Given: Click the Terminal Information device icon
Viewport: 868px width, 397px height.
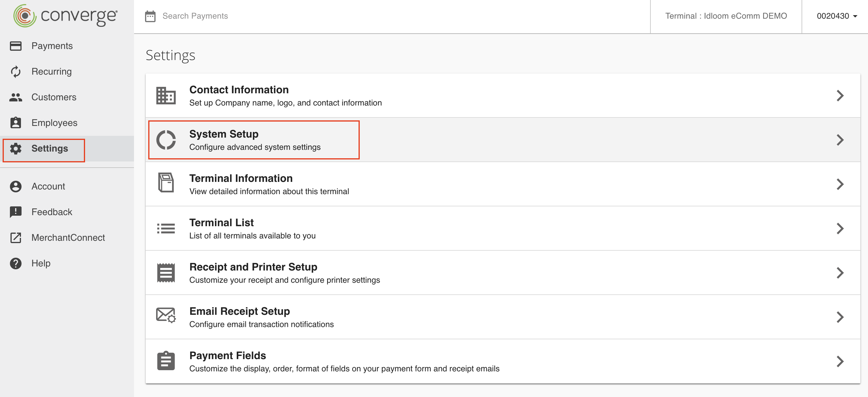Looking at the screenshot, I should [166, 182].
